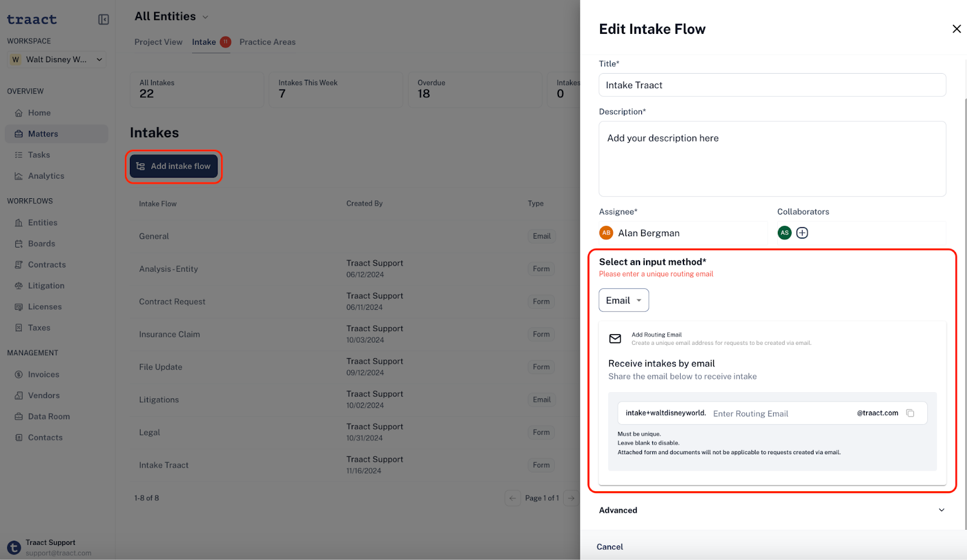Click the AS collaborator avatar

coord(784,233)
